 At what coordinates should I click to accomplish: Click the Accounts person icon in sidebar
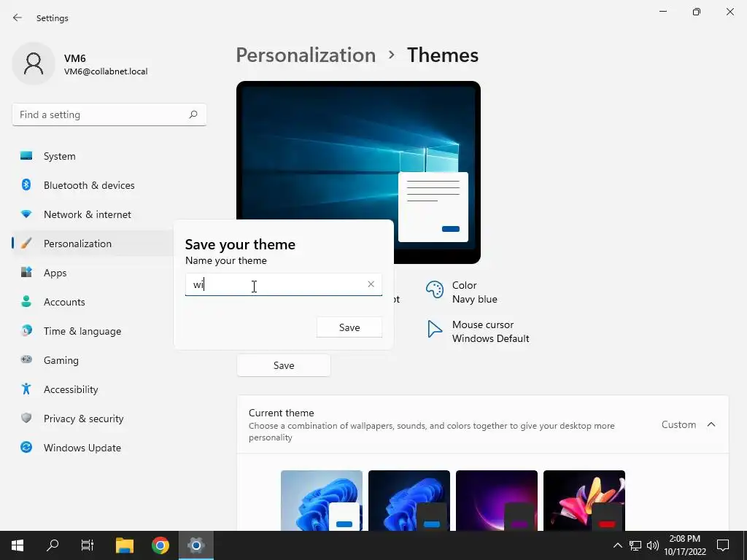point(26,301)
